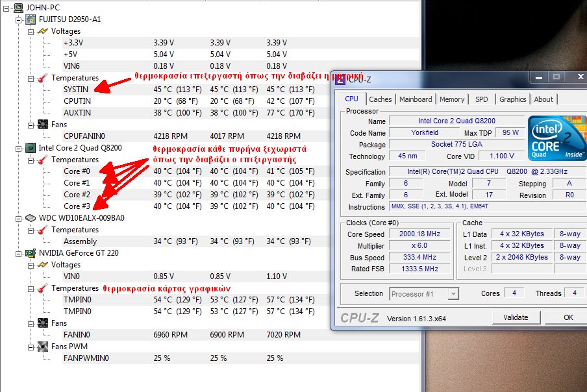587x392 pixels.
Task: Open the SPD tab in CPU-Z
Action: pyautogui.click(x=481, y=99)
